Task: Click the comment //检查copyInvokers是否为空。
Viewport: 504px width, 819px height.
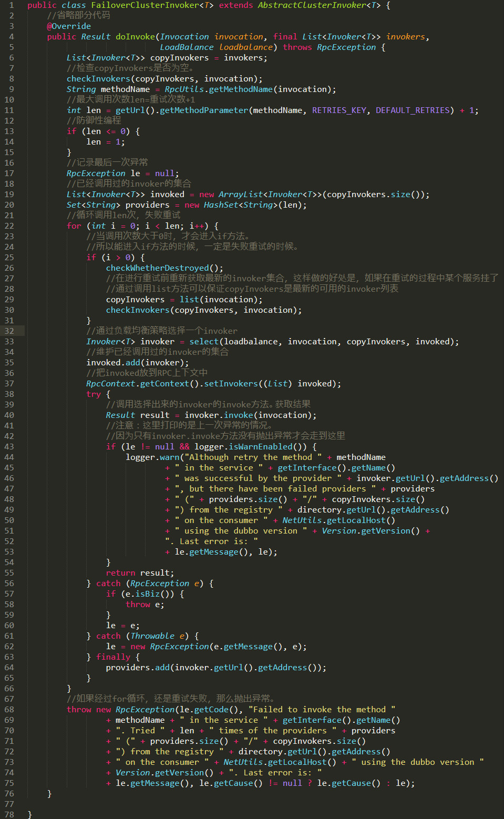Action: tap(130, 68)
